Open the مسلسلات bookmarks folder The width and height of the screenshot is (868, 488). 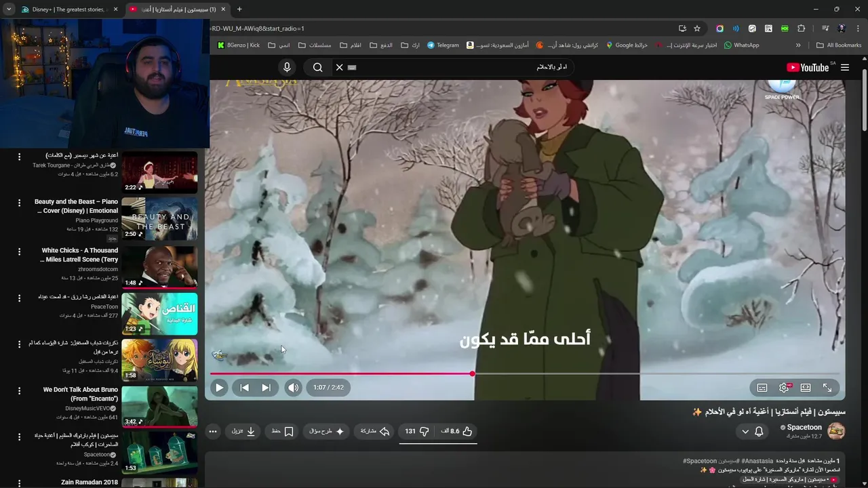[315, 45]
